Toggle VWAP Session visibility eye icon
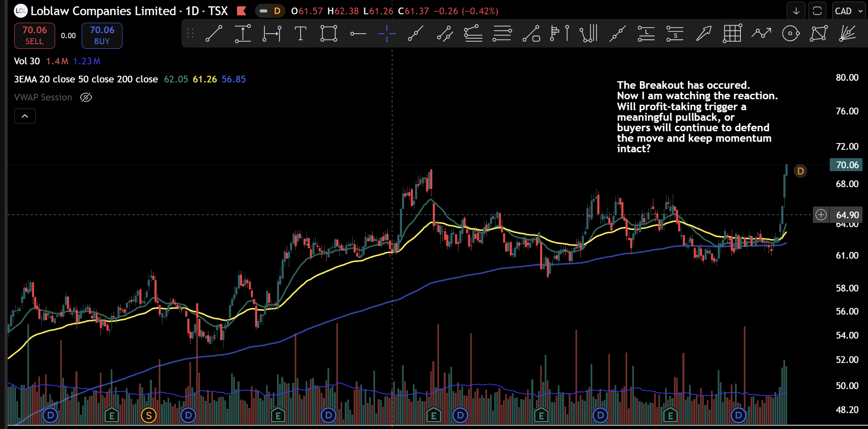 [86, 98]
